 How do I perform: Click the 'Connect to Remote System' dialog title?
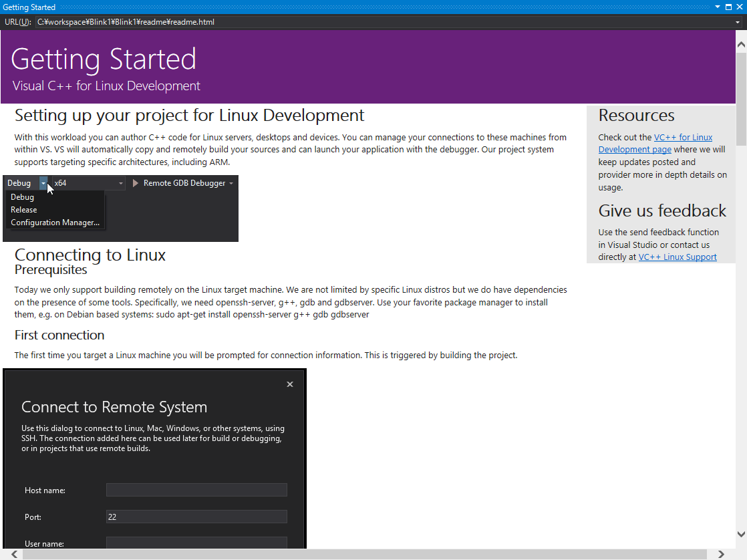click(x=114, y=407)
